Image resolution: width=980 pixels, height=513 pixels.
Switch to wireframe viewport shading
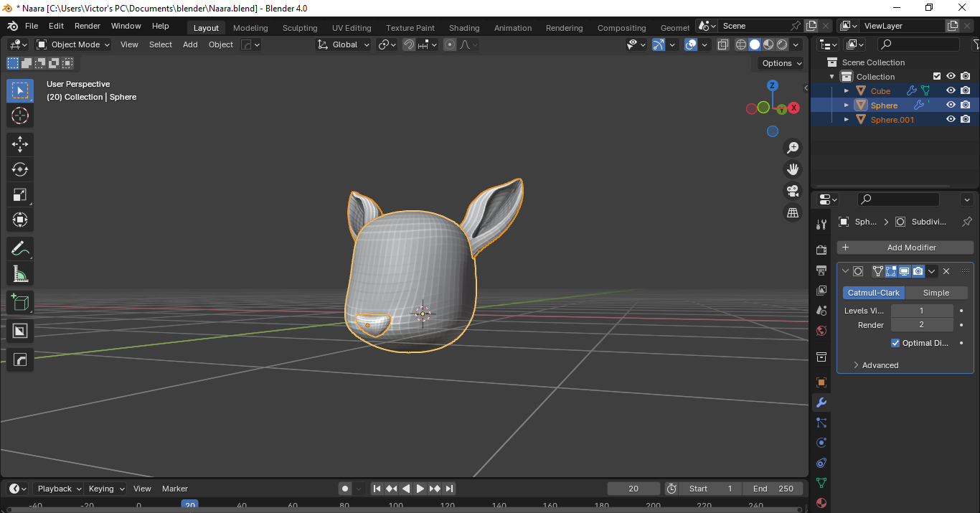click(741, 44)
